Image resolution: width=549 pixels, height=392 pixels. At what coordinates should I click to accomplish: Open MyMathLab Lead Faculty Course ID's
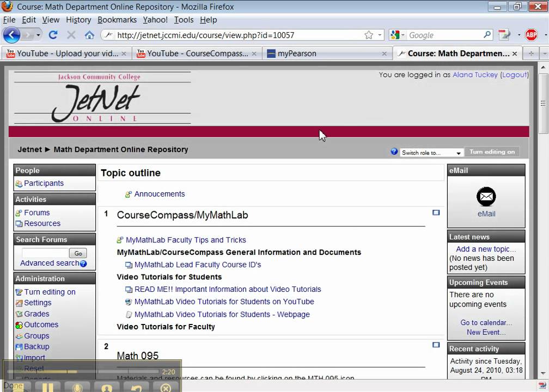(198, 265)
